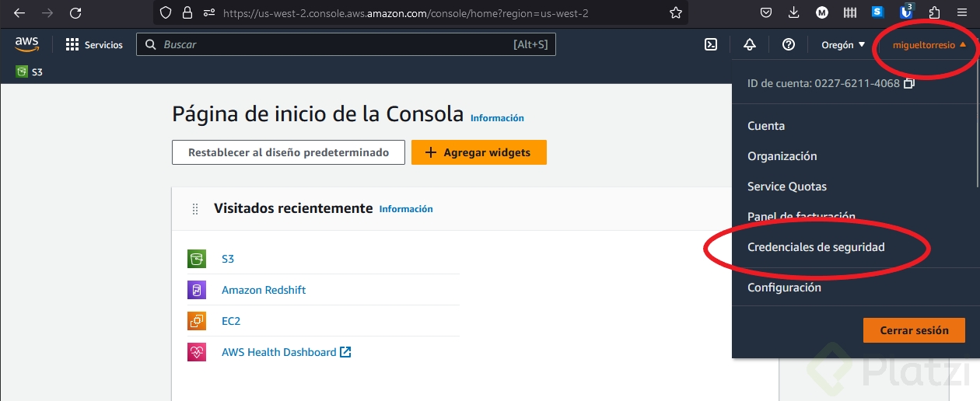980x401 pixels.
Task: Open the Servicios grid menu
Action: point(94,45)
